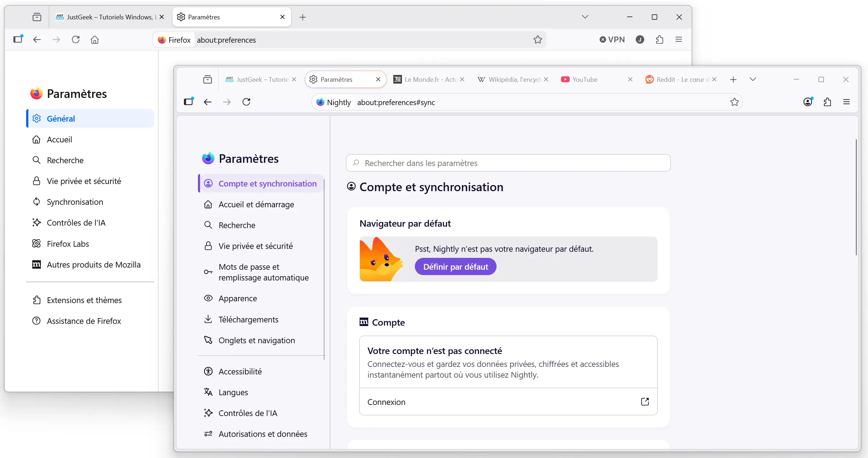Close the YouTube tab
Screen dimensions: 868x458
coord(630,79)
